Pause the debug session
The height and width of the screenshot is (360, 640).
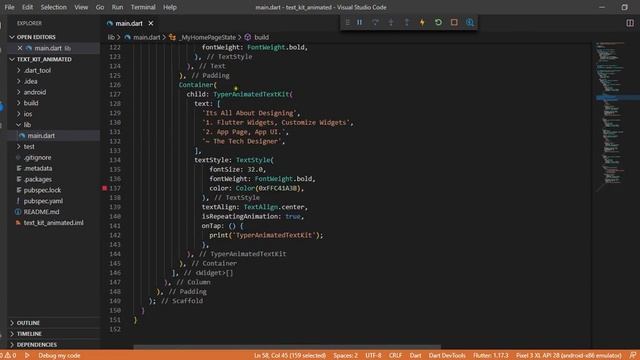pos(360,22)
